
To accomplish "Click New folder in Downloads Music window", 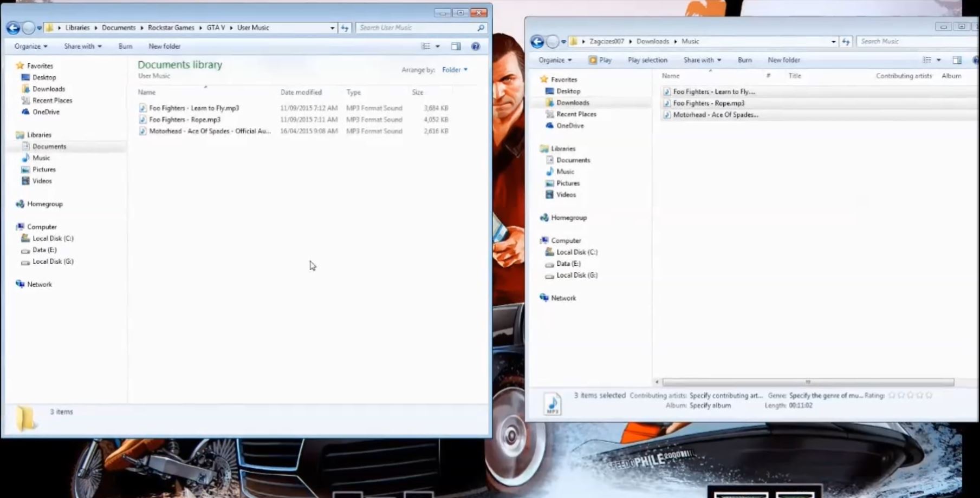I will [x=784, y=60].
